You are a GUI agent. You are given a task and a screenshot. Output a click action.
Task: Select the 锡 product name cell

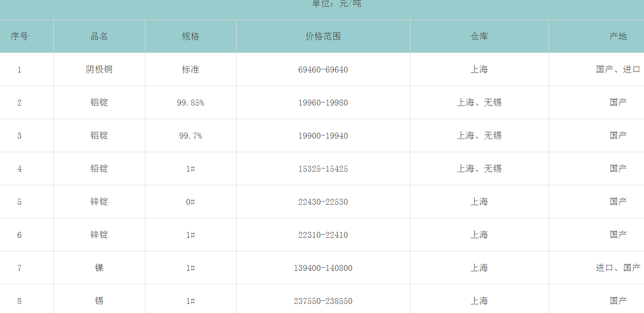(x=99, y=301)
